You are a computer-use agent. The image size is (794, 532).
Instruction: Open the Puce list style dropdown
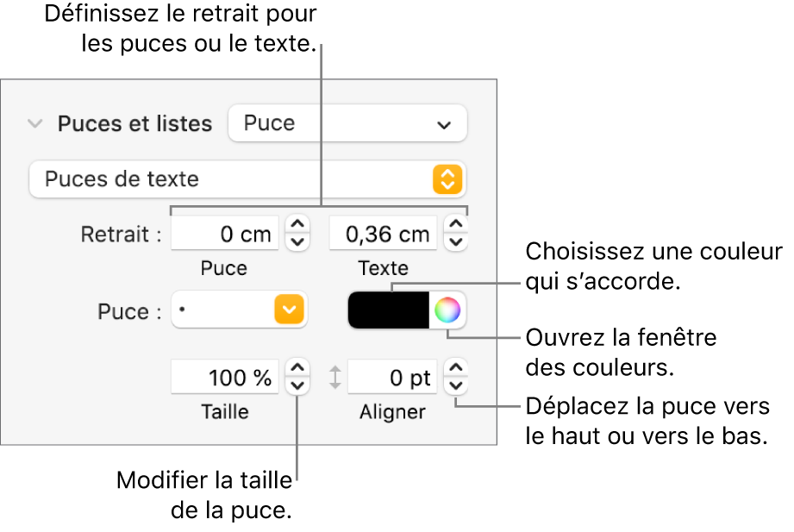coord(347,123)
